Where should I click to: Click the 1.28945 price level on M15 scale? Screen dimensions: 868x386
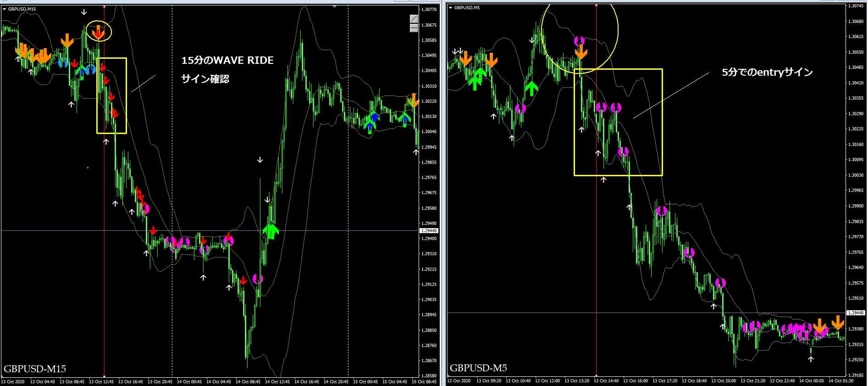coord(429,315)
